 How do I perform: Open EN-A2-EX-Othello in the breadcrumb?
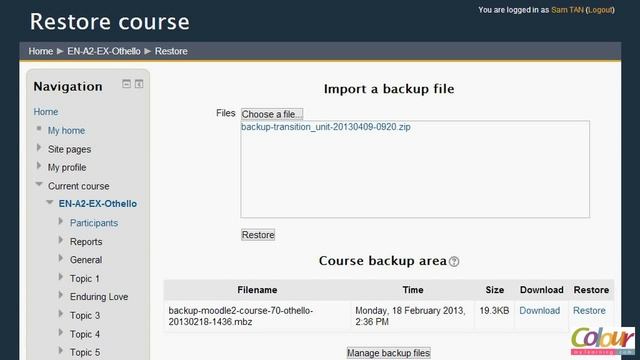tap(104, 51)
